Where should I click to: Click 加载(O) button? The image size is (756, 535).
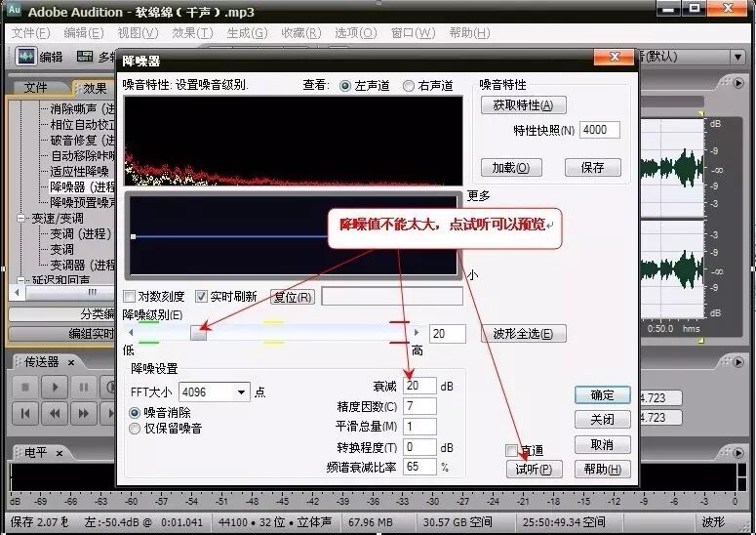pyautogui.click(x=511, y=167)
